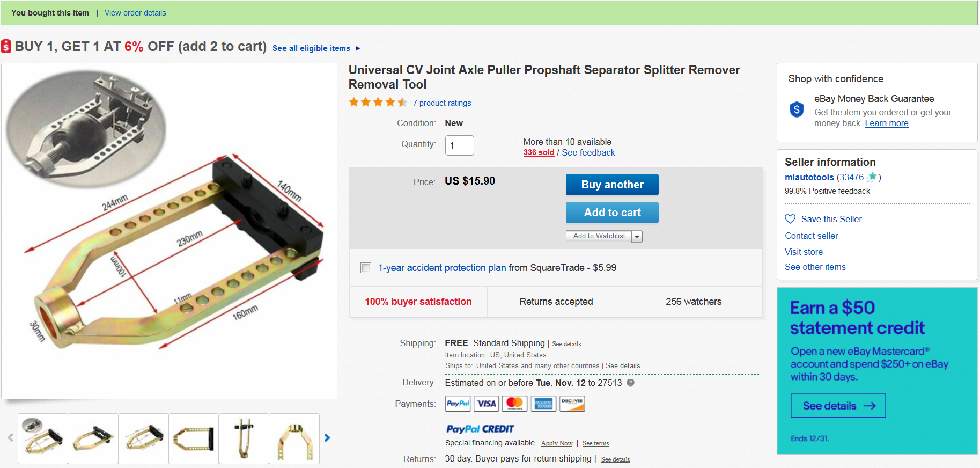The height and width of the screenshot is (468, 980).
Task: Expand the Add to Watchlist dropdown arrow
Action: coord(637,236)
